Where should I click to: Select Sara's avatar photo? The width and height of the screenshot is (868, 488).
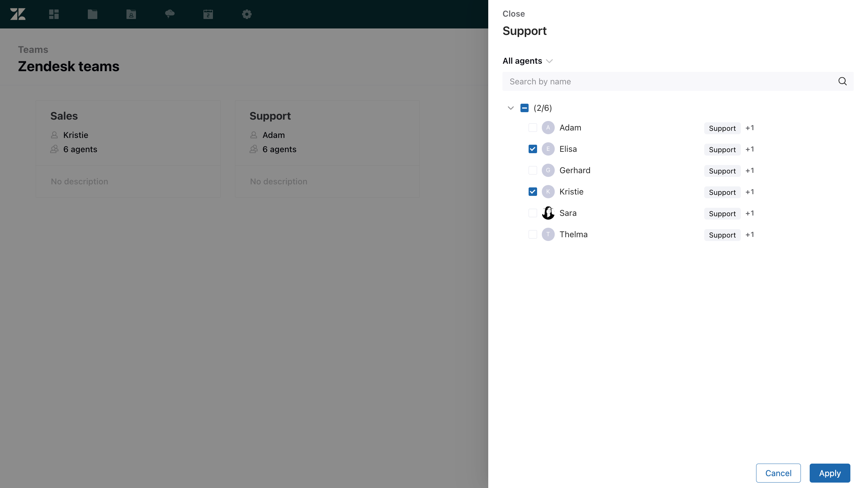548,213
